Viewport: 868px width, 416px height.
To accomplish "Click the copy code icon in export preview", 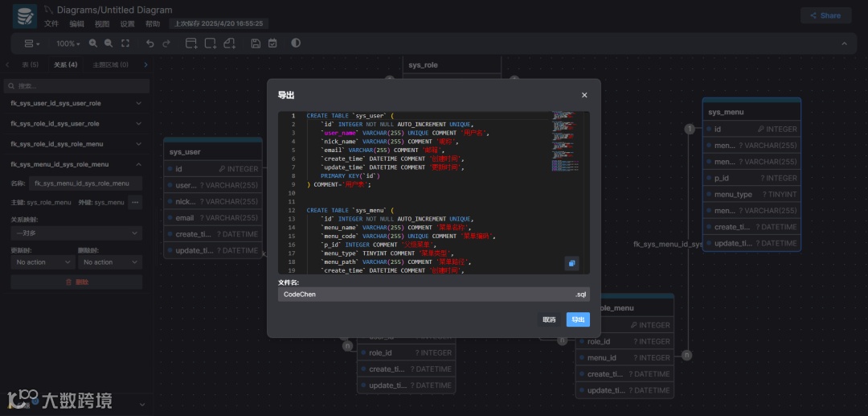I will click(x=572, y=263).
